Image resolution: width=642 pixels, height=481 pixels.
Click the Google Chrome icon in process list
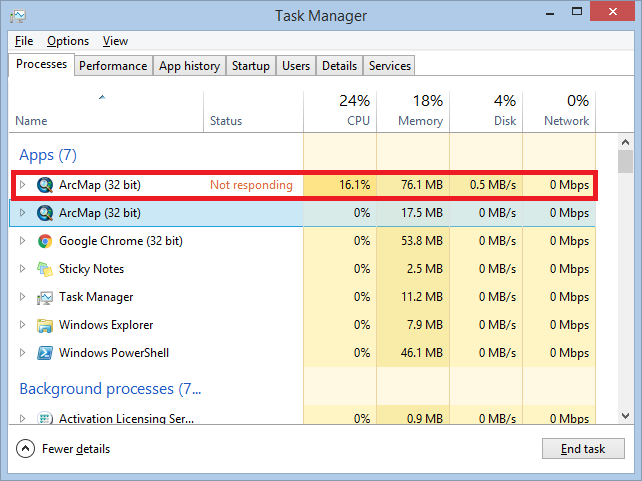click(x=45, y=241)
